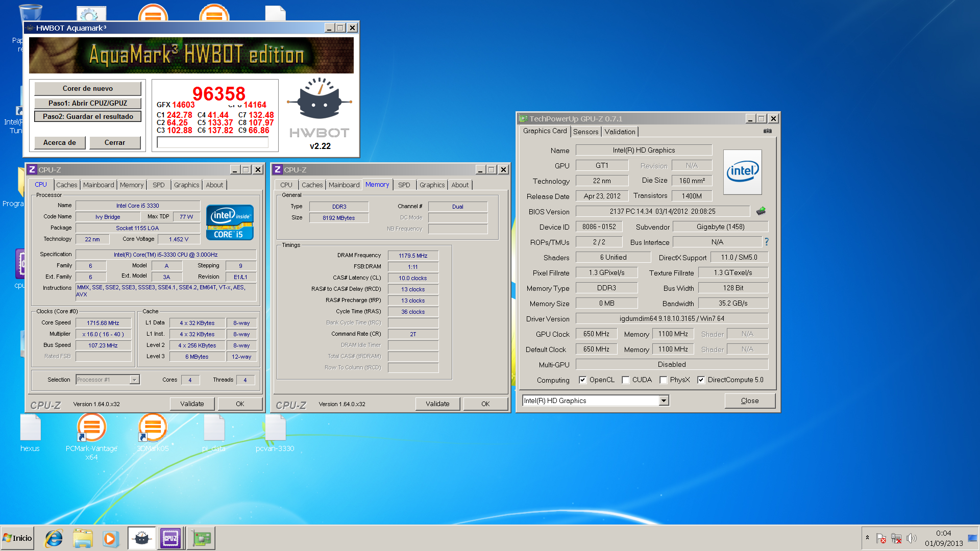The width and height of the screenshot is (980, 551).
Task: Switch to GPU-Z taskbar button
Action: pyautogui.click(x=201, y=538)
